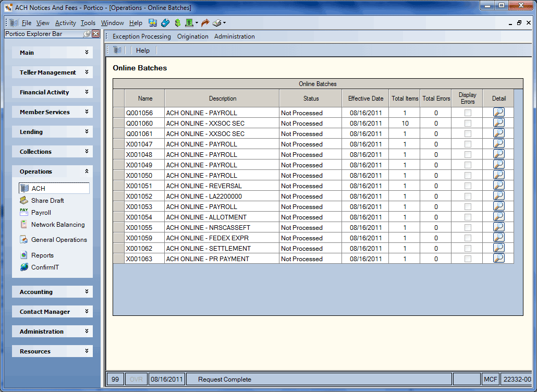Launch ConfirmIT from the explorer bar
537x392 pixels.
click(45, 267)
